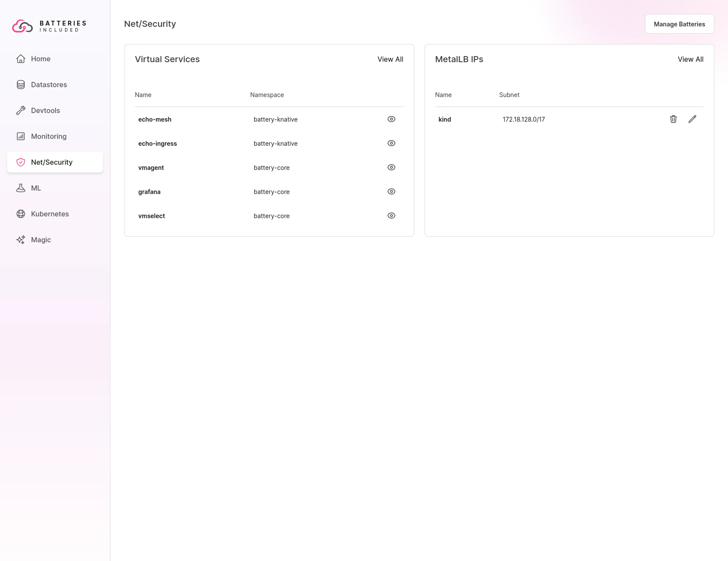Open Magic via sparkles icon
The width and height of the screenshot is (728, 561).
click(x=21, y=240)
